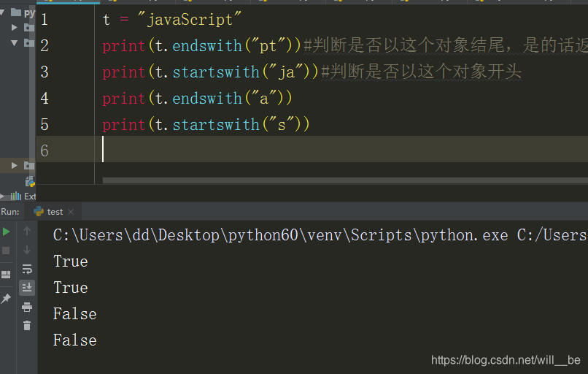Toggle scroll to end of console output
This screenshot has width=588, height=374.
coord(27,288)
